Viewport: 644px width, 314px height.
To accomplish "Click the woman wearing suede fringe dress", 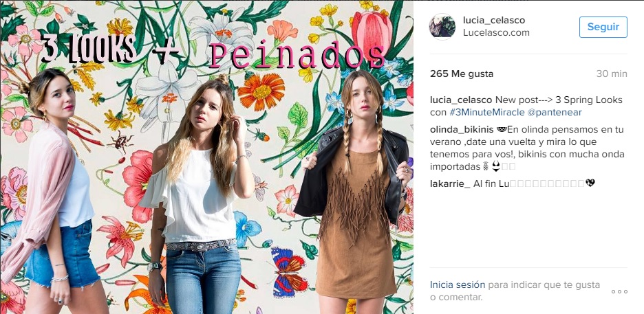I will click(x=354, y=192).
